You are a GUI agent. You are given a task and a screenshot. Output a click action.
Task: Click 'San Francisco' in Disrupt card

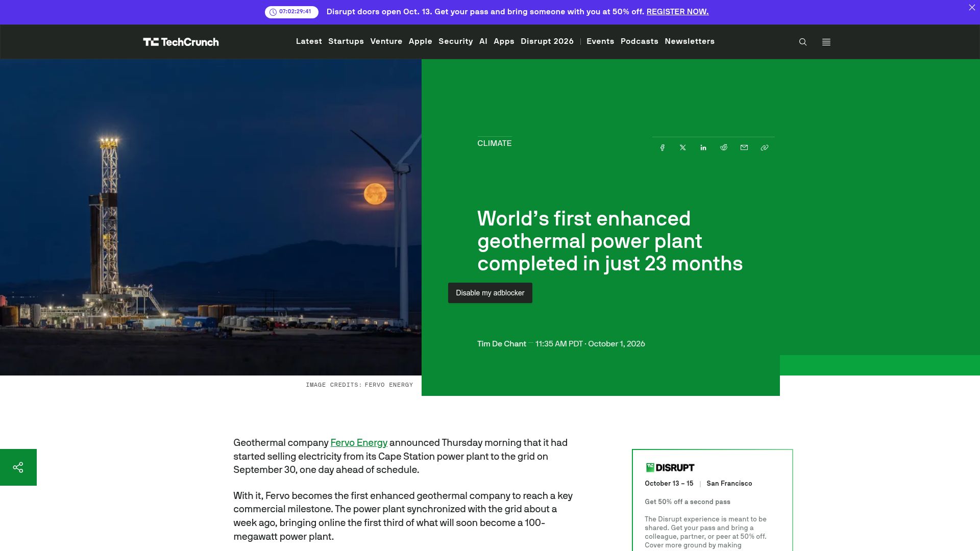(x=729, y=484)
